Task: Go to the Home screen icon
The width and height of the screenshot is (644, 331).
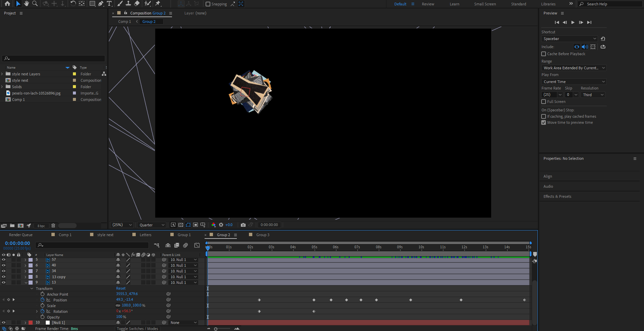Action: pyautogui.click(x=7, y=4)
